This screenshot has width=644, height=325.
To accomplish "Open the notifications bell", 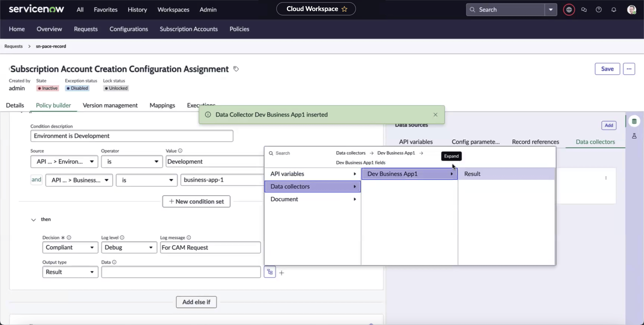I will click(x=614, y=9).
